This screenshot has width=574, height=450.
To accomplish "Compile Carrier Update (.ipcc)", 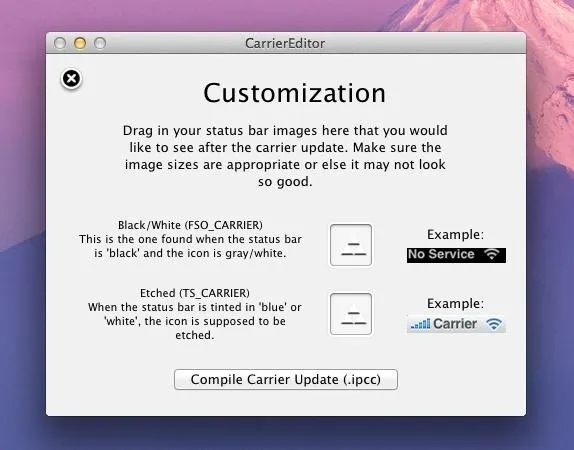I will [x=286, y=379].
